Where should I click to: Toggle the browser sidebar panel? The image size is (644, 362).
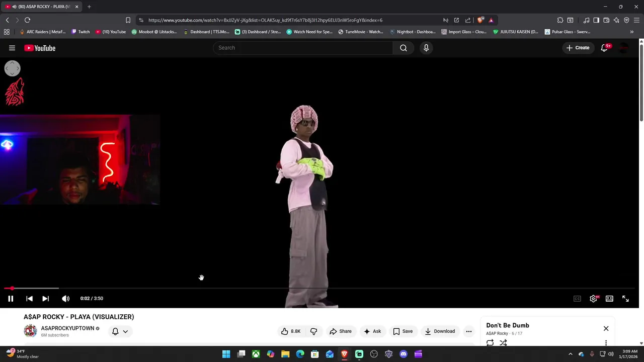click(x=596, y=20)
